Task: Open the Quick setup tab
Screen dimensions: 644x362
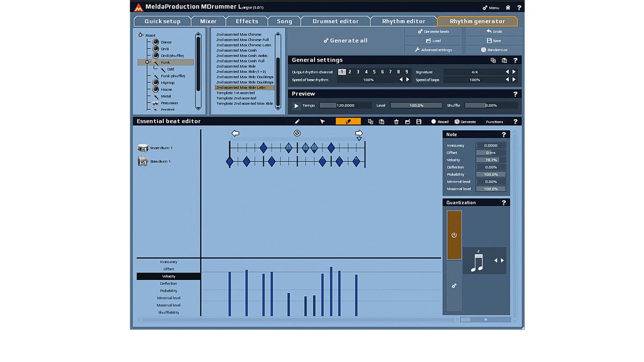Action: click(163, 21)
